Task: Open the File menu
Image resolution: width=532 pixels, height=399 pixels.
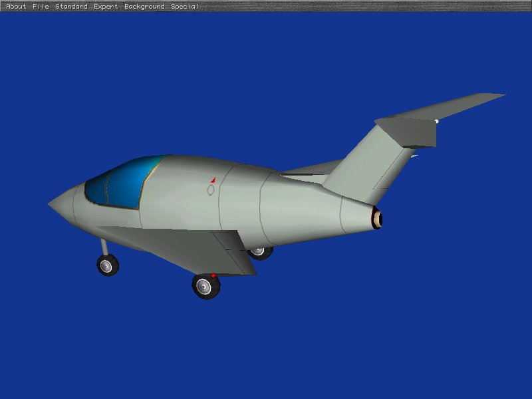Action: coord(41,7)
